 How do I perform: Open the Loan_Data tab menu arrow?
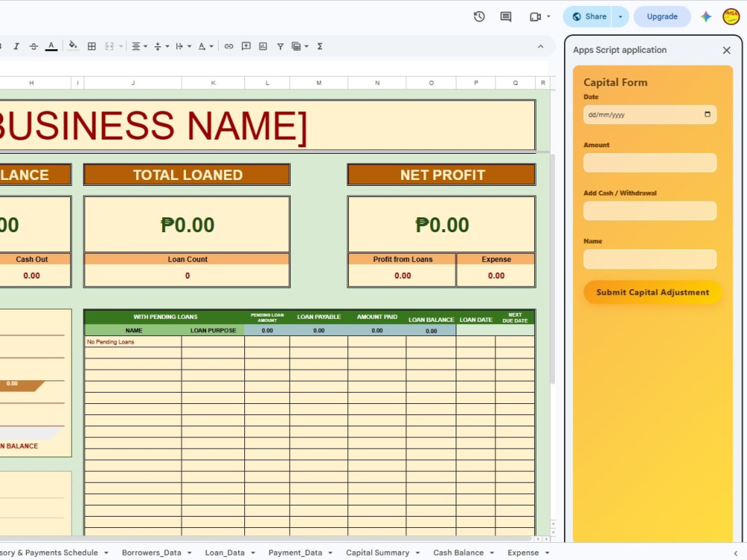point(253,553)
